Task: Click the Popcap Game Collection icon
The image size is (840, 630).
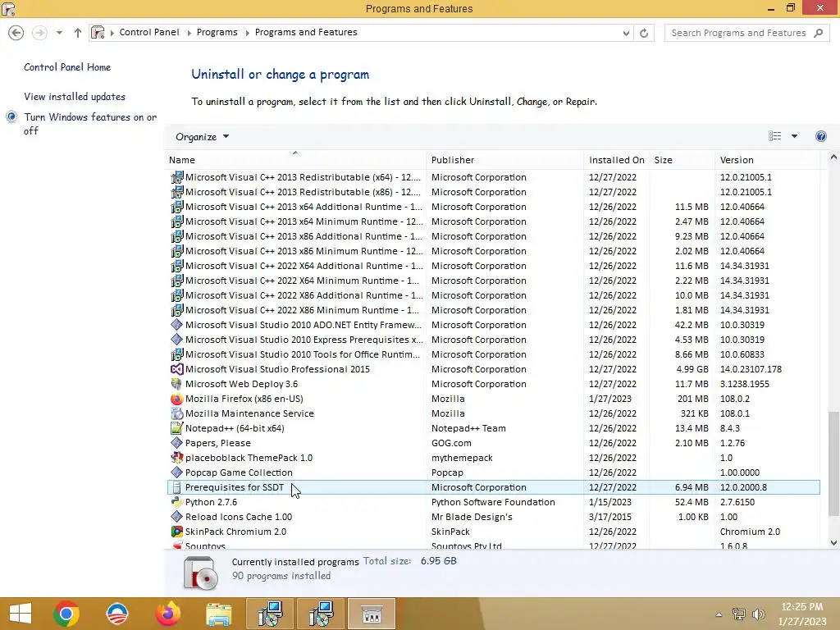Action: pos(176,472)
